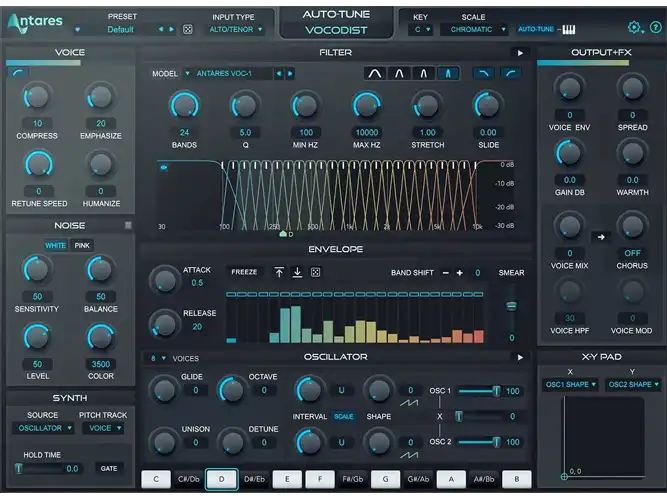This screenshot has width=667, height=500.
Task: Click the E note key
Action: [x=287, y=479]
